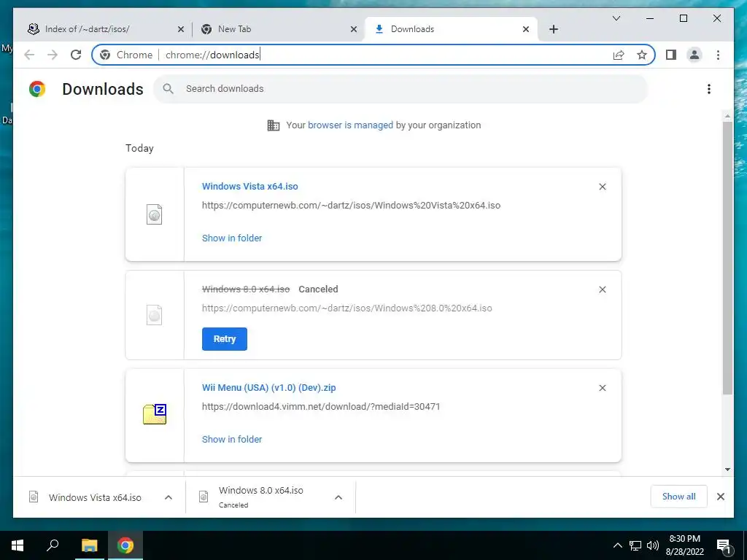Close the Index of /~dartz/isos/ tab
This screenshot has height=560, width=747.
(x=181, y=29)
